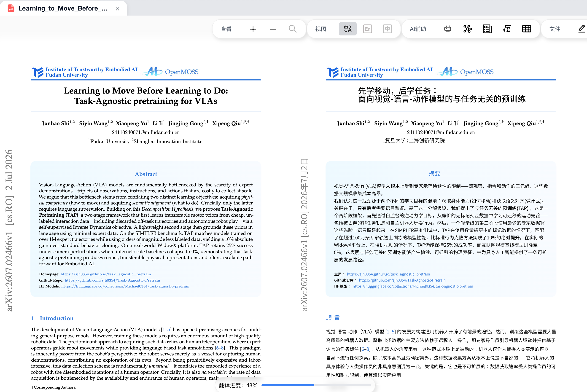Switch to Chinese-only view (中)
587x392 pixels.
pyautogui.click(x=387, y=29)
